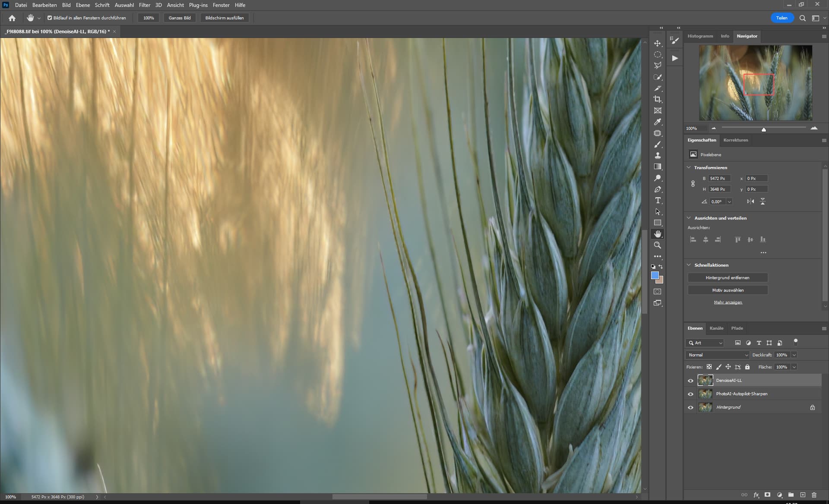This screenshot has height=504, width=829.
Task: Collapse the Transformieren section
Action: (x=689, y=167)
